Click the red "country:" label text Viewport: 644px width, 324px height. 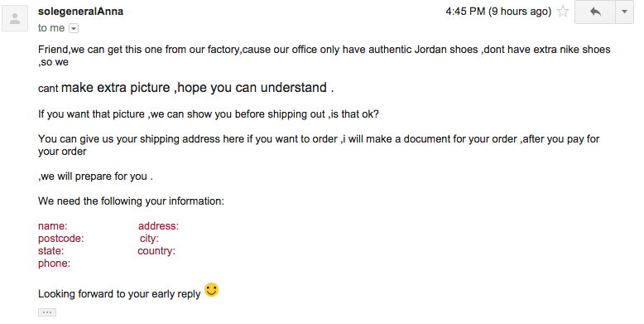(x=156, y=251)
